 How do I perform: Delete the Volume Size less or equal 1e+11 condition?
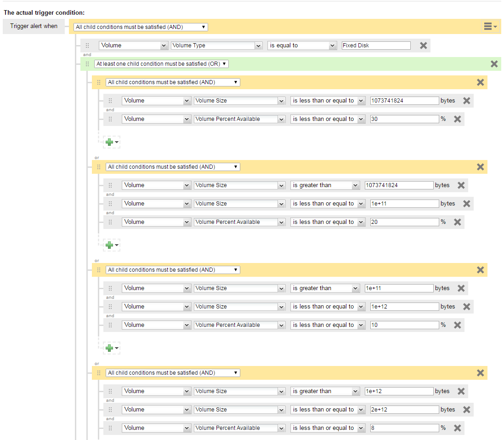[x=466, y=204]
